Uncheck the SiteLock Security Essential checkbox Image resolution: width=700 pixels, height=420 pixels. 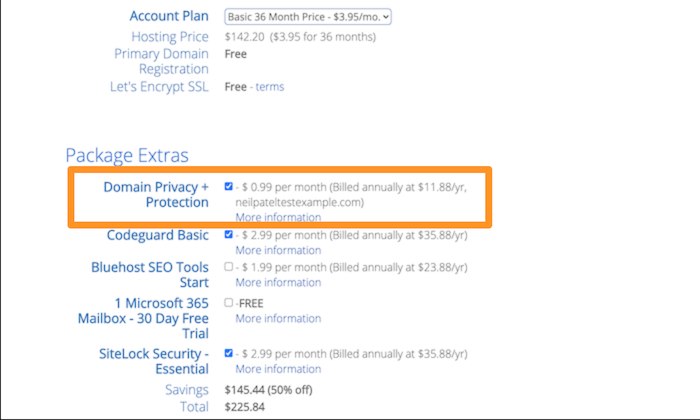(x=229, y=353)
